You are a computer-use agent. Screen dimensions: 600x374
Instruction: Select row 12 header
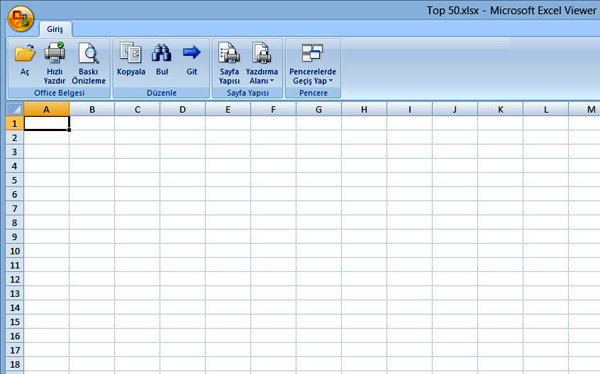coord(15,279)
